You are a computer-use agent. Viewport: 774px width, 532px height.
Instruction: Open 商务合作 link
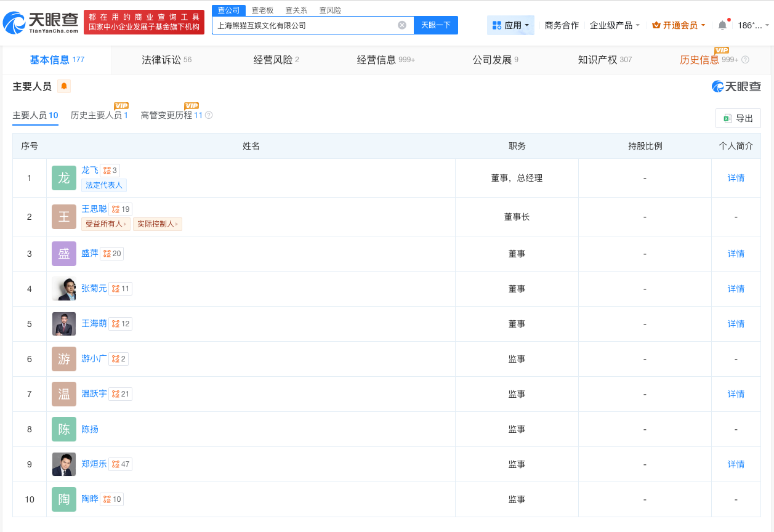562,25
